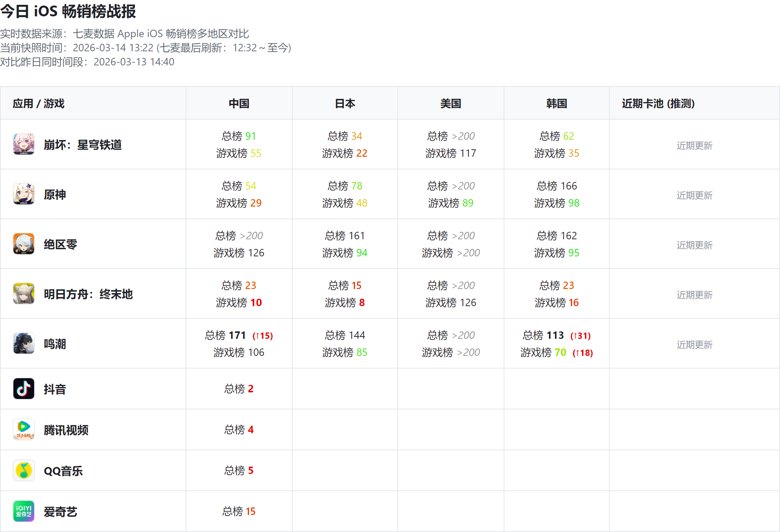
Task: Click 游戏榜 8 in 明日方舟：终末地 row
Action: pos(345,302)
